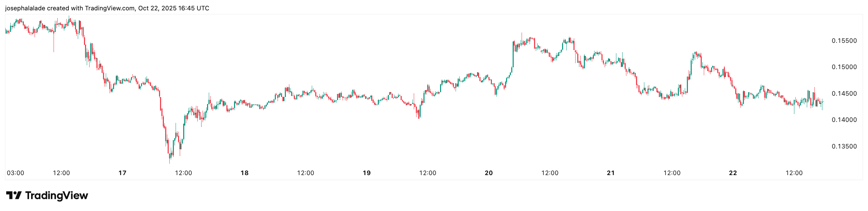Viewport: 868px width, 211px height.
Task: Click the 12:00 label between 17 and 18
Action: coord(183,173)
